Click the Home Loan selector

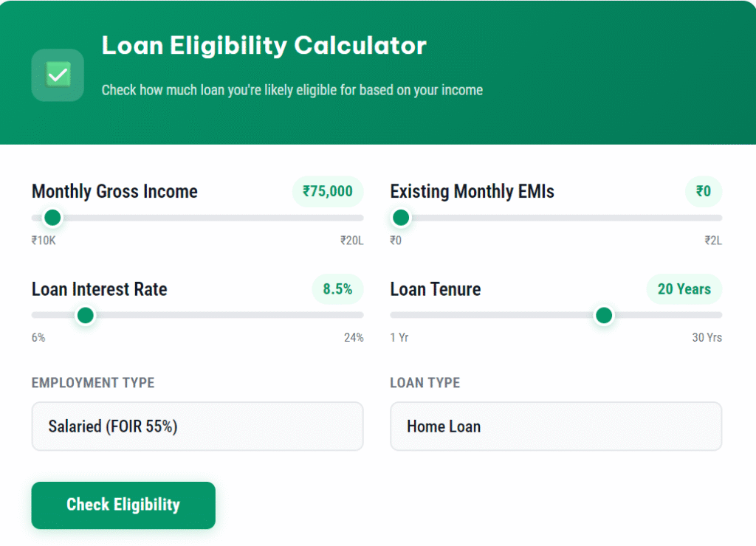(556, 426)
